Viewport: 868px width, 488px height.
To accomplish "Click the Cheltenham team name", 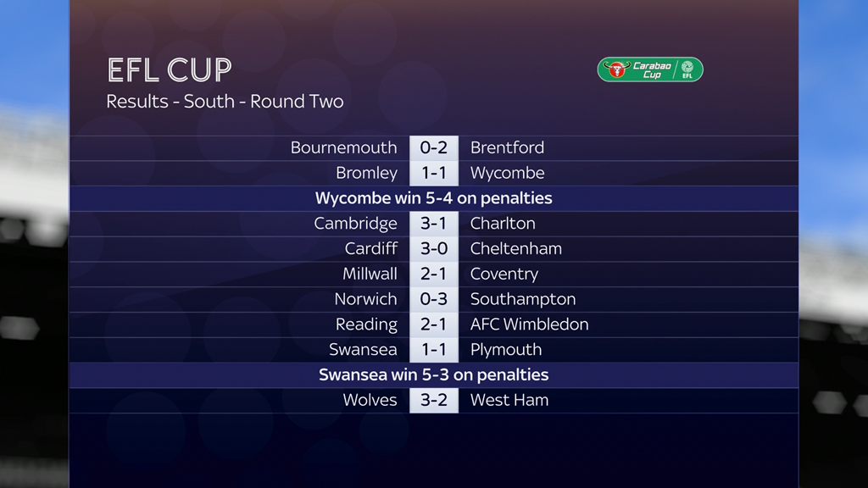I will 516,249.
